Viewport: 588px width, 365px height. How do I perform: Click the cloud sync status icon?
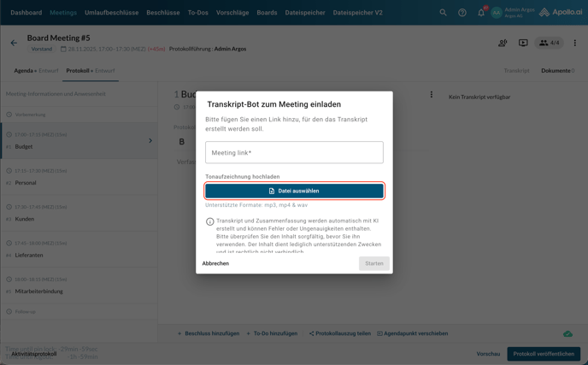(x=567, y=333)
